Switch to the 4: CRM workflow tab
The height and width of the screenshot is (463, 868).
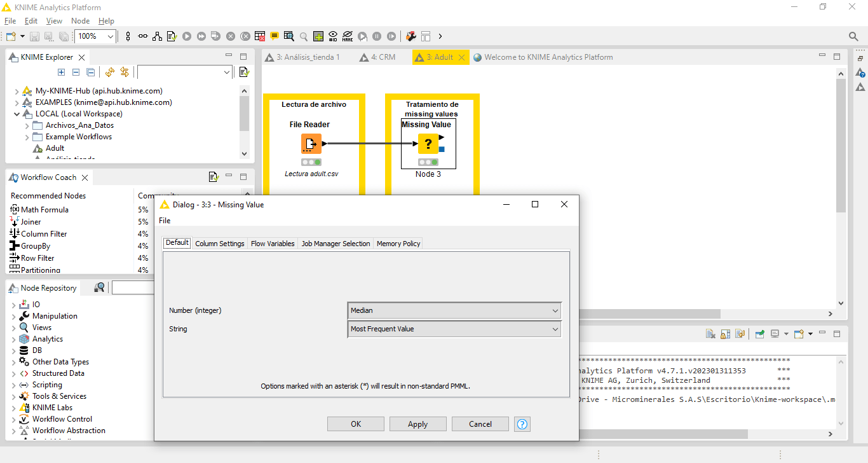(377, 57)
